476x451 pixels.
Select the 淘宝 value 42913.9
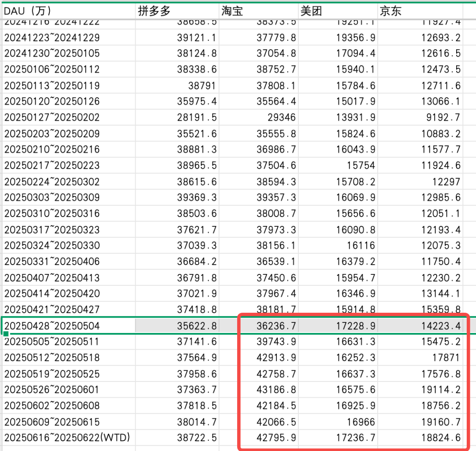(x=259, y=358)
